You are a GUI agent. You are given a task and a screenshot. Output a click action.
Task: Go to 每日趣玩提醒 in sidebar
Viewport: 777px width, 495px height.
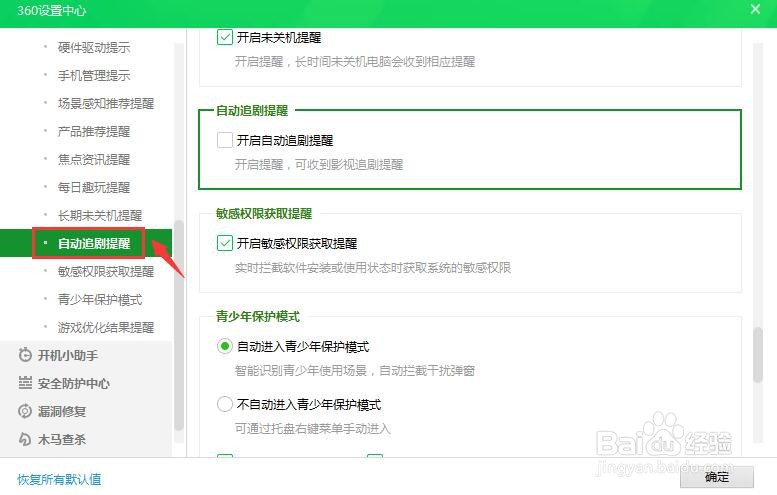94,187
